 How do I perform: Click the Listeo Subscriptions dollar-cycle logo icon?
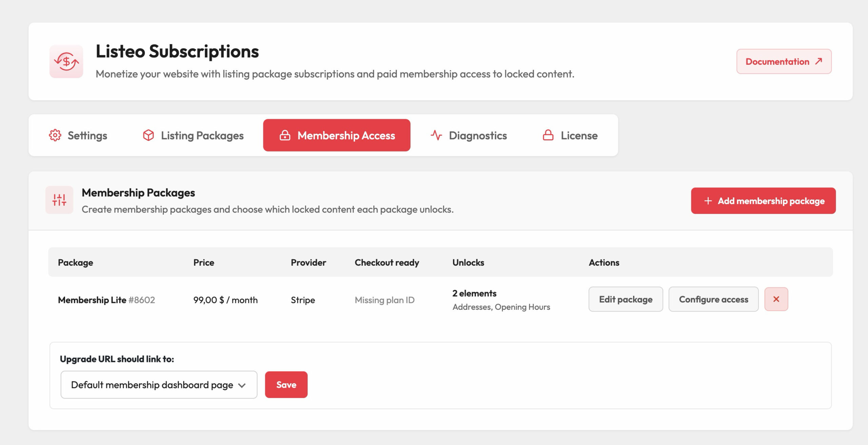click(66, 61)
